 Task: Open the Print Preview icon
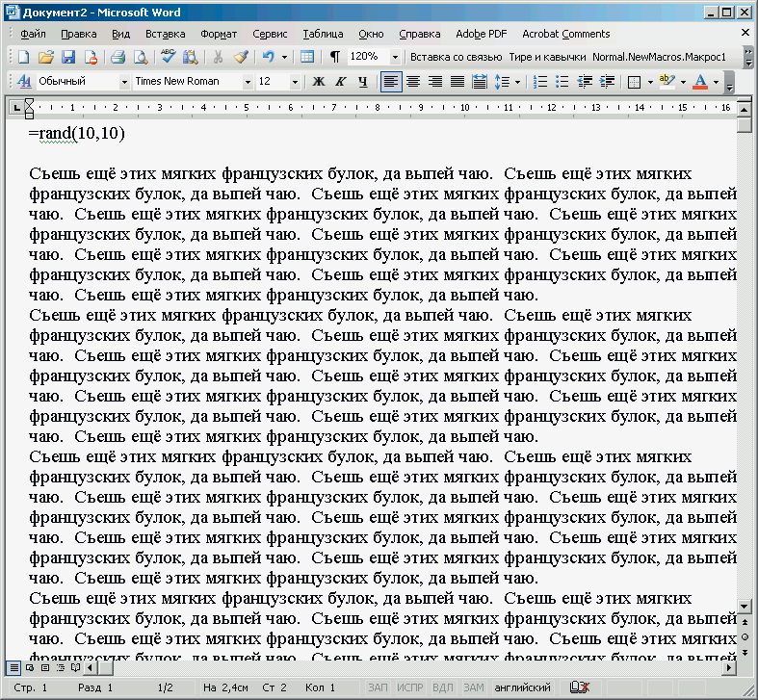point(140,57)
